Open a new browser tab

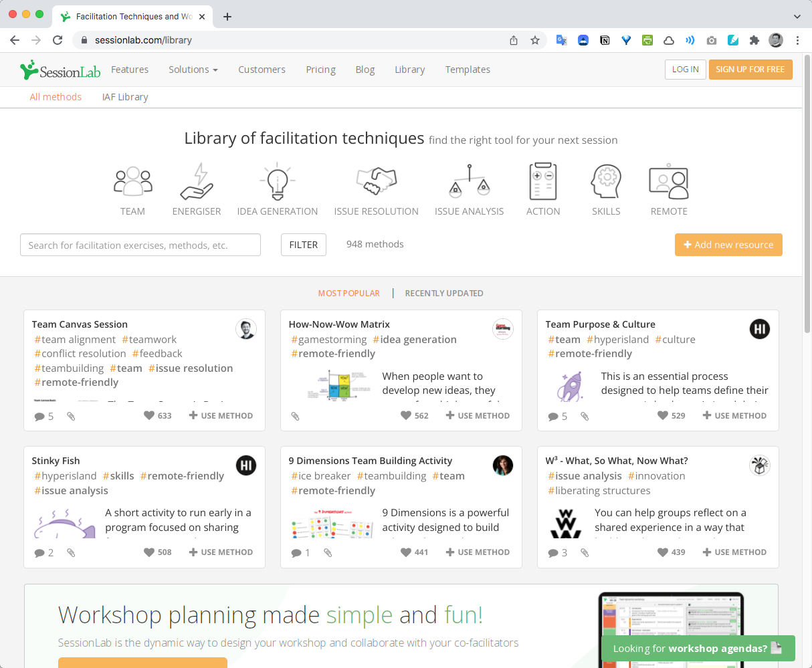pos(227,17)
